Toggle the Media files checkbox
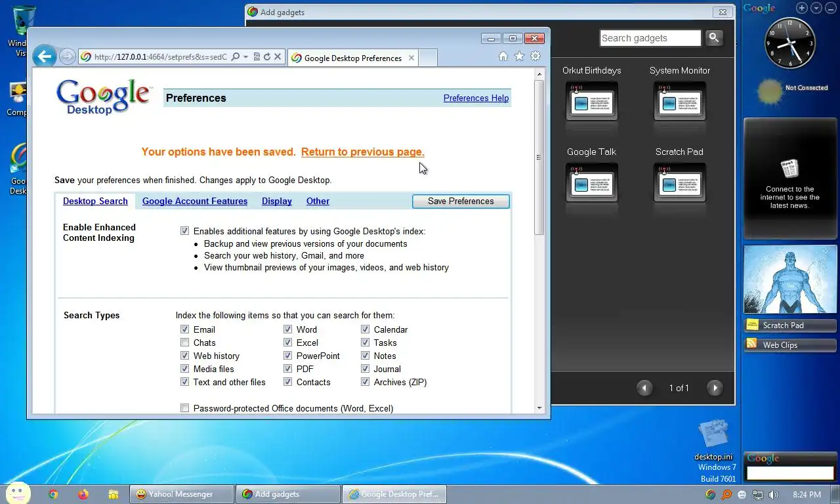Screen dimensions: 840x504 [184, 369]
